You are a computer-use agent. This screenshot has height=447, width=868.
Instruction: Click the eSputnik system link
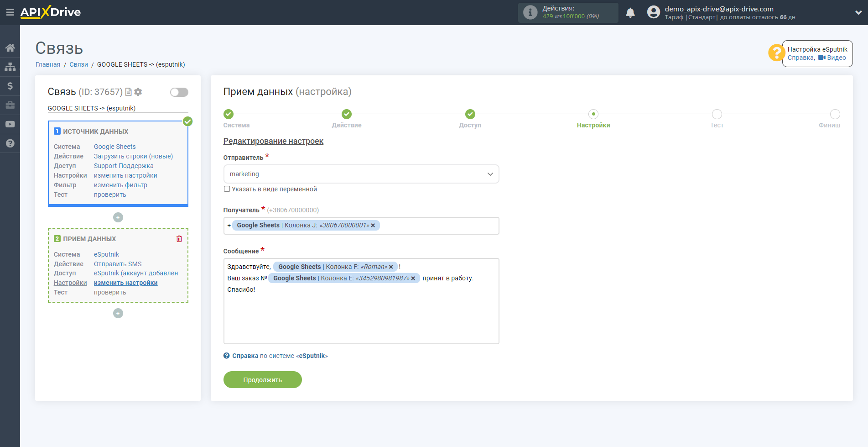pos(106,254)
